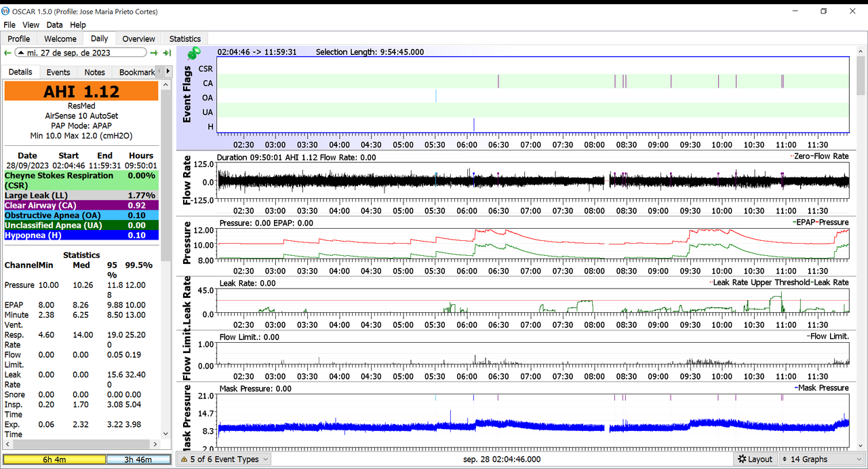Click the AirSense 10 AutoSet device name

pos(81,116)
